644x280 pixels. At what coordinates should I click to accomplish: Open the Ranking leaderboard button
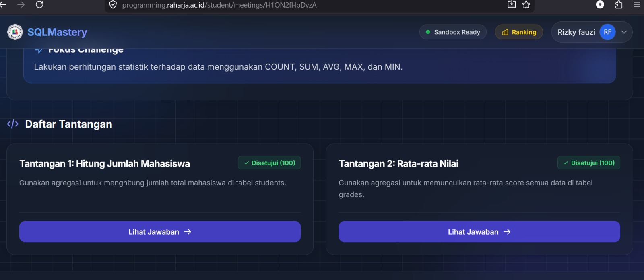click(519, 32)
